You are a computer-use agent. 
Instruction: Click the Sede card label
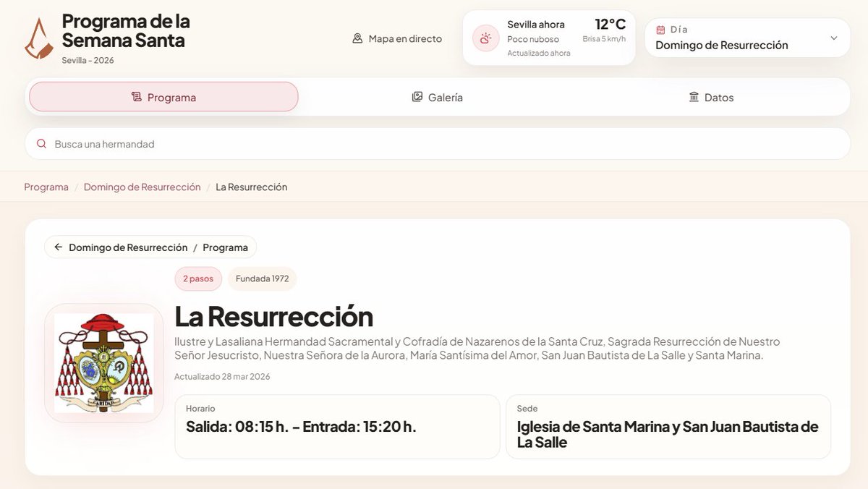pos(527,409)
